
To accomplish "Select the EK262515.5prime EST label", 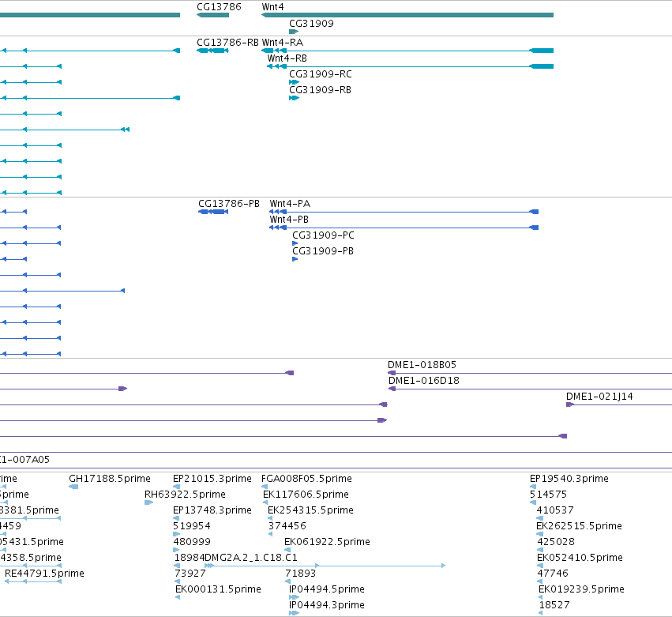I will coord(579,526).
